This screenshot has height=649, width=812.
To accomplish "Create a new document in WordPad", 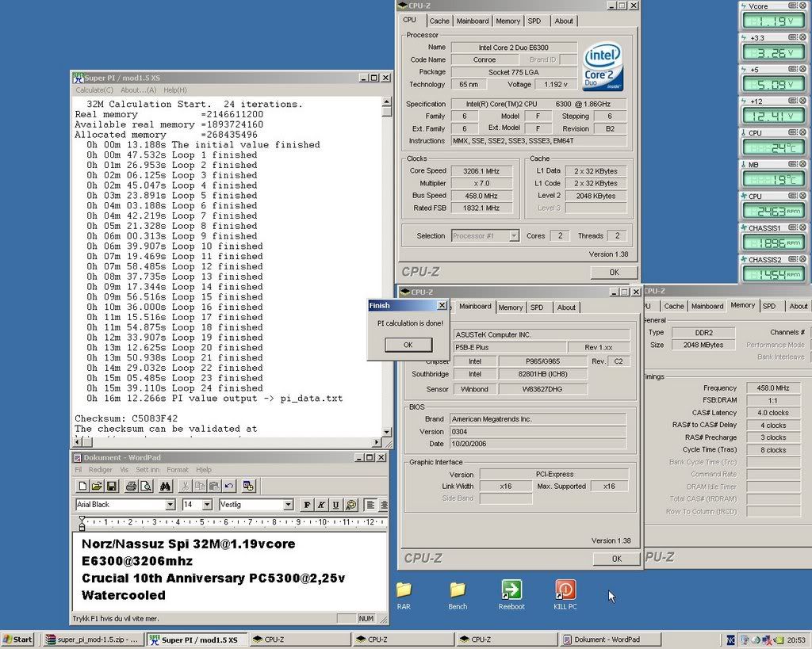I will coord(82,486).
